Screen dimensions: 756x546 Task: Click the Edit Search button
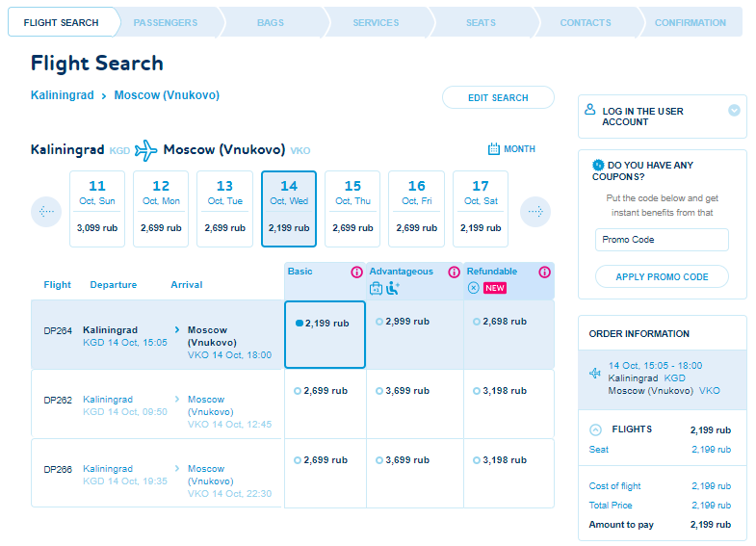pyautogui.click(x=498, y=98)
